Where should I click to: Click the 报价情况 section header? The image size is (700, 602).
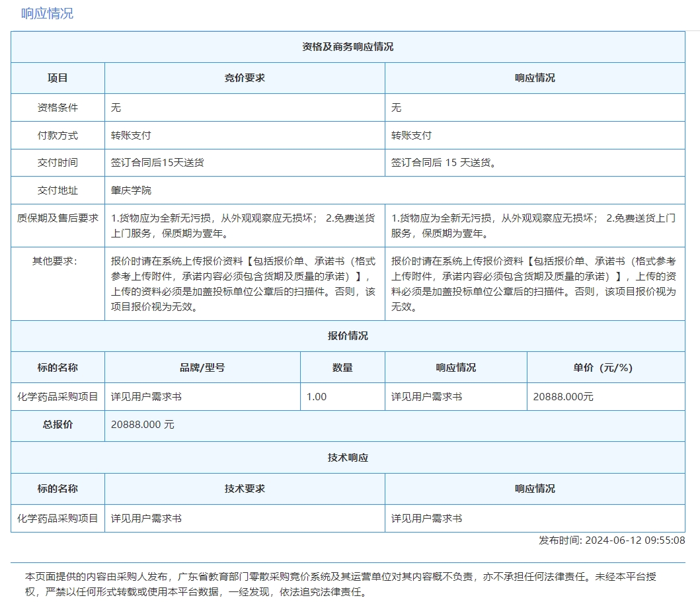coord(348,335)
